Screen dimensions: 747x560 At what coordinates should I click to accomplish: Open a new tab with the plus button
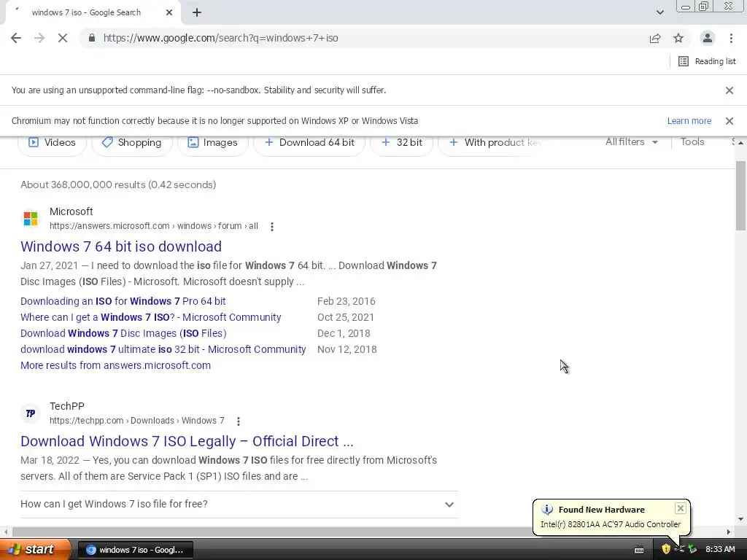[197, 13]
